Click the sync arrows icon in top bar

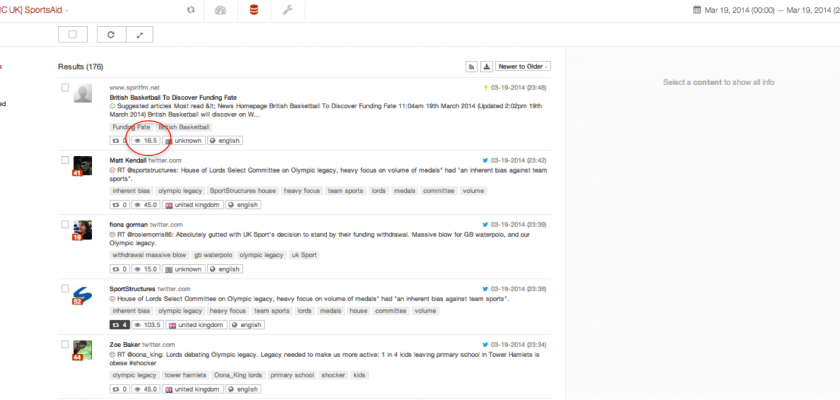coord(191,10)
